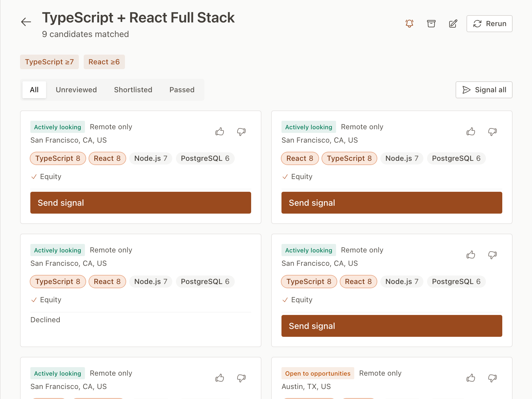Thumbs down the Austin, TX candidate

tap(493, 378)
